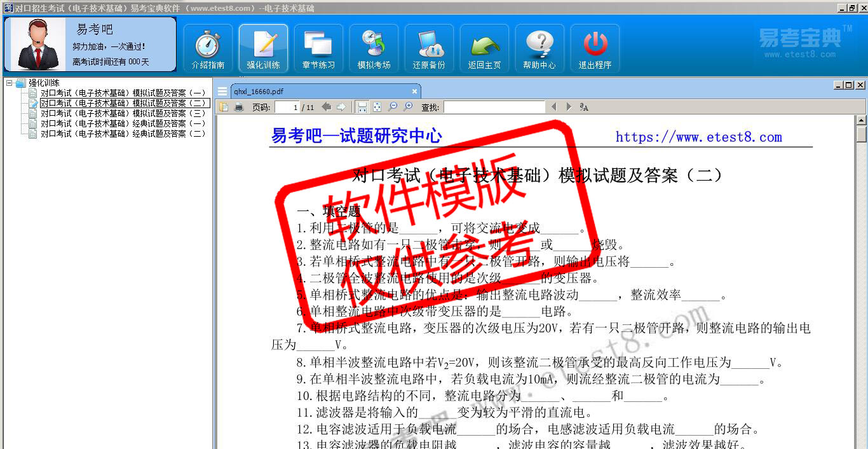The height and width of the screenshot is (449, 868).
Task: Click the 返回主页 return home icon
Action: tap(484, 48)
